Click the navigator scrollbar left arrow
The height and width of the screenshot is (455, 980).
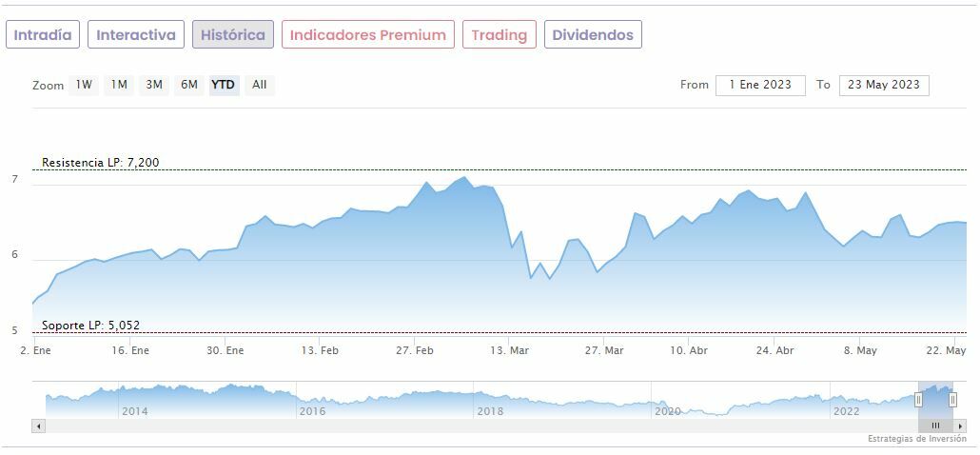[39, 425]
